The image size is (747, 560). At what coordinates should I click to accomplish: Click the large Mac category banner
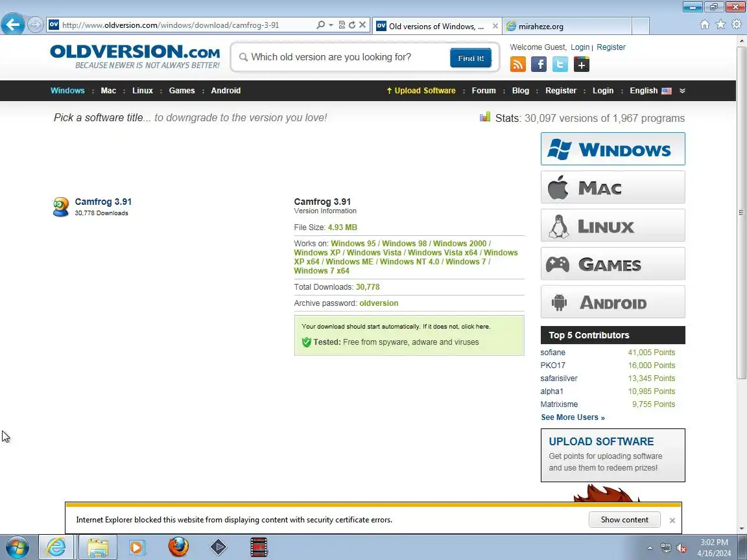[613, 187]
